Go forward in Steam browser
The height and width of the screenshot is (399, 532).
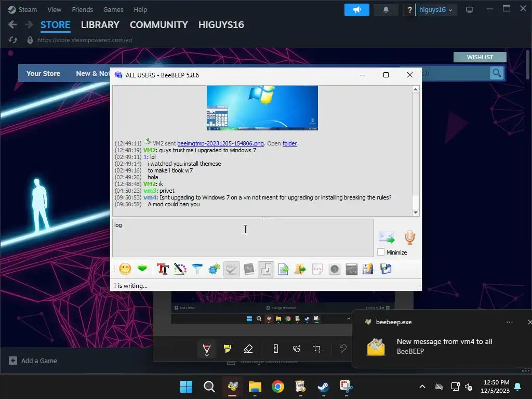(29, 24)
